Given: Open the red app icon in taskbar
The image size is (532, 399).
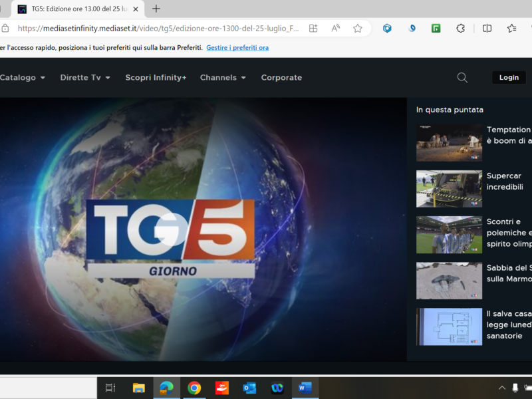Looking at the screenshot, I should point(222,388).
